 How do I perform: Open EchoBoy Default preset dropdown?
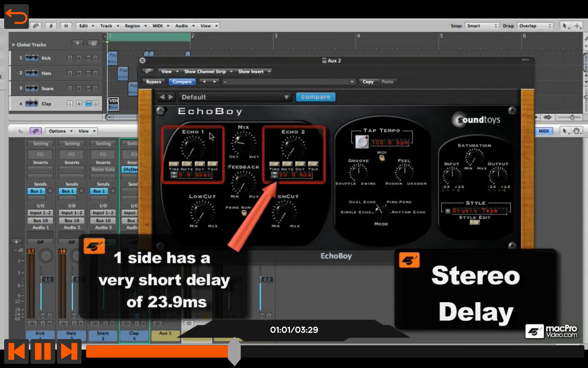[x=235, y=97]
